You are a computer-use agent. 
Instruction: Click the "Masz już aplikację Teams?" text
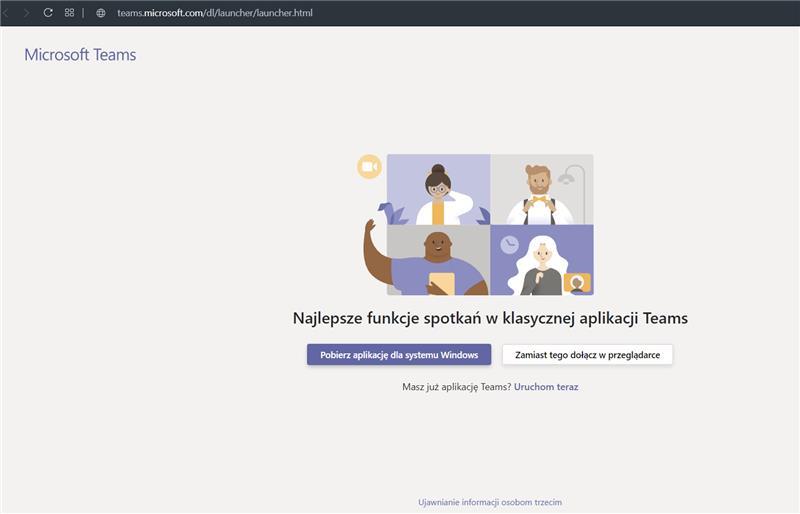[456, 386]
